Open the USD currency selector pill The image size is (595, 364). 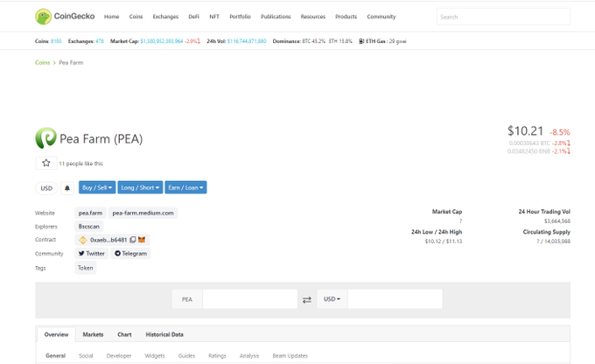46,188
